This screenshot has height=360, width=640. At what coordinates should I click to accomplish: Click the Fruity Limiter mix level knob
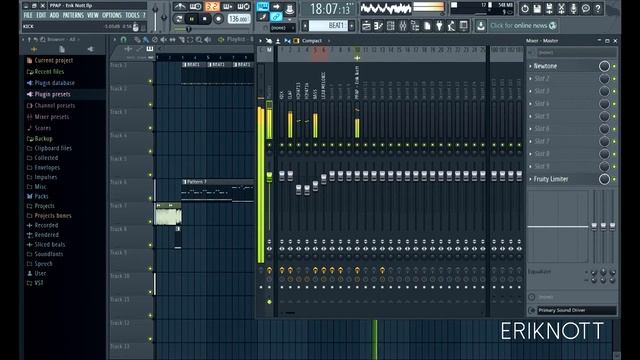604,179
